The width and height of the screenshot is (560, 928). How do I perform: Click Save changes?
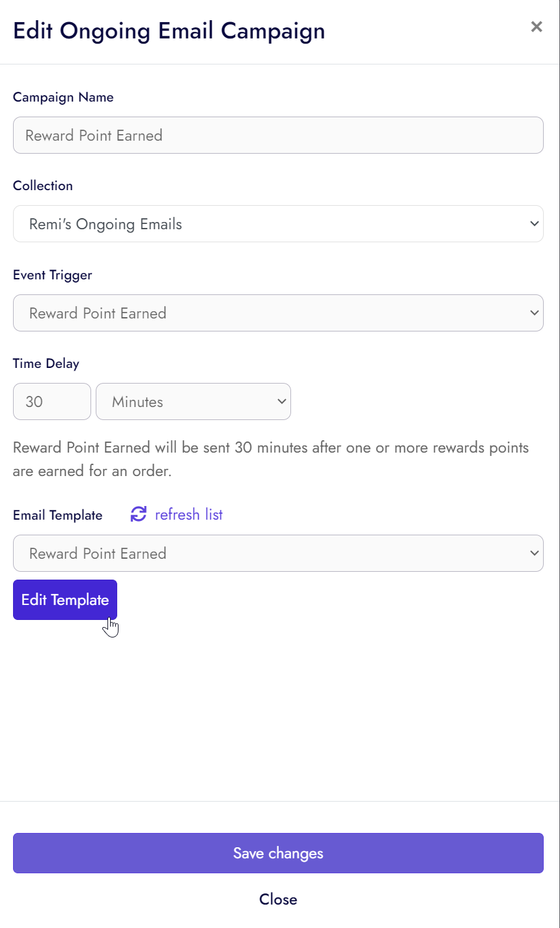coord(278,853)
